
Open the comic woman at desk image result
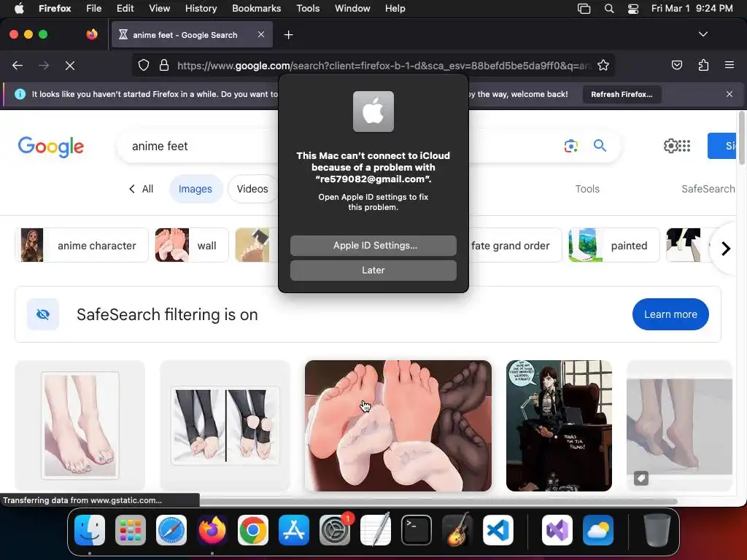click(559, 425)
